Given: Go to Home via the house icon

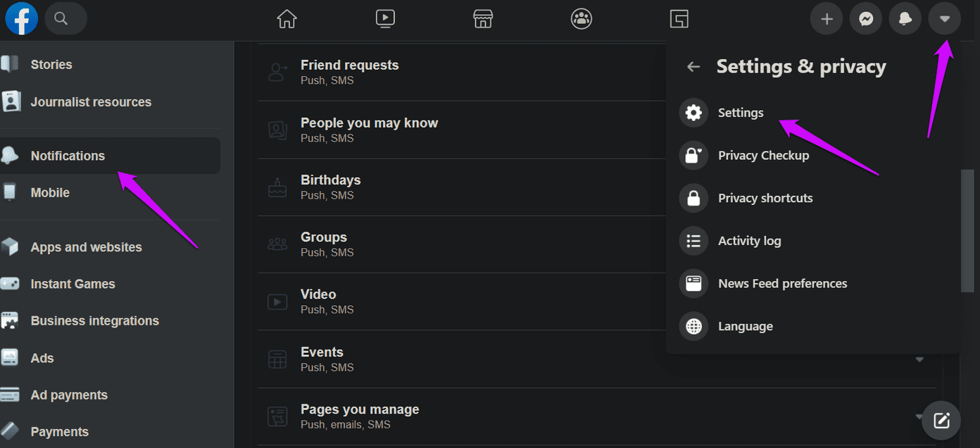Looking at the screenshot, I should pos(287,19).
